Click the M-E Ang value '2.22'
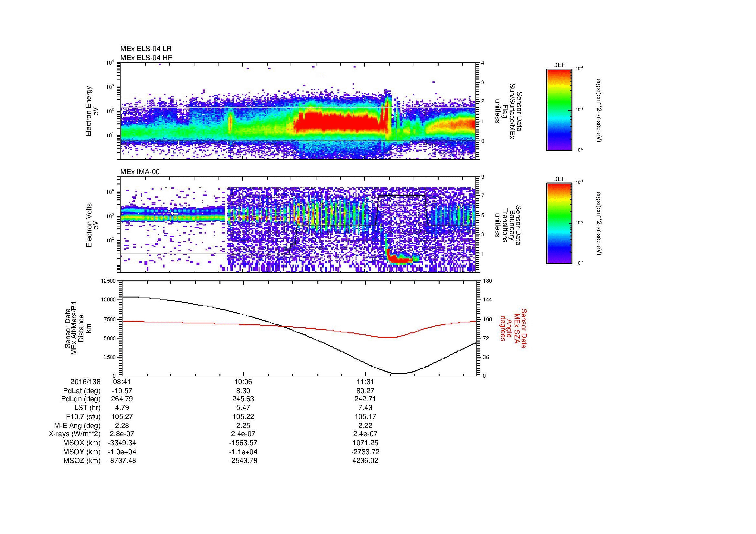Viewport: 756px width, 534px height. [365, 425]
